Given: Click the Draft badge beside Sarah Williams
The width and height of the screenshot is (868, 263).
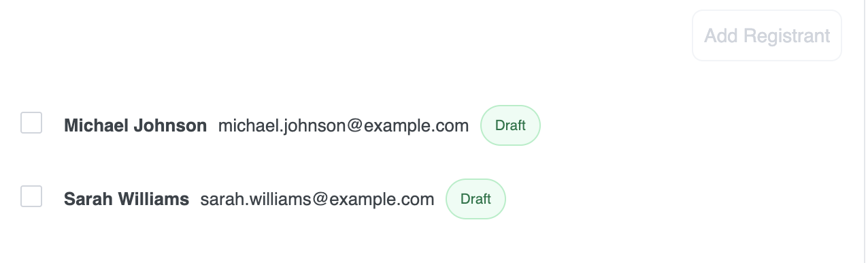Looking at the screenshot, I should 475,199.
